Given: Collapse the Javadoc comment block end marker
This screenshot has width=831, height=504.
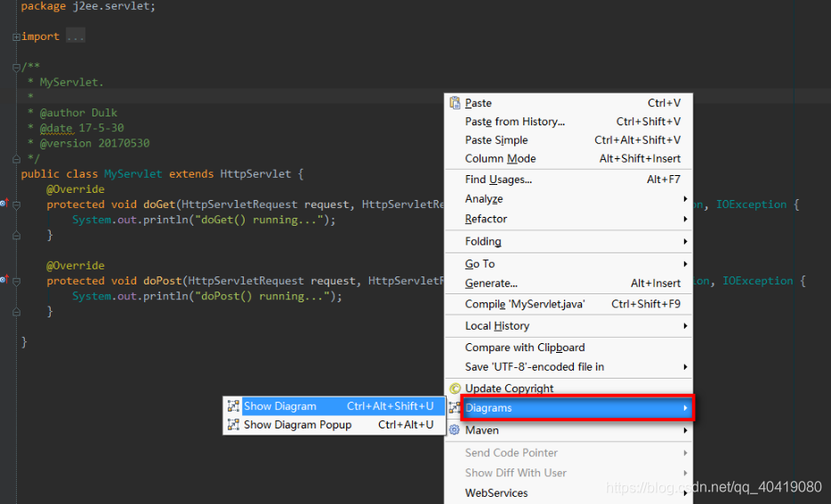Looking at the screenshot, I should (x=16, y=159).
